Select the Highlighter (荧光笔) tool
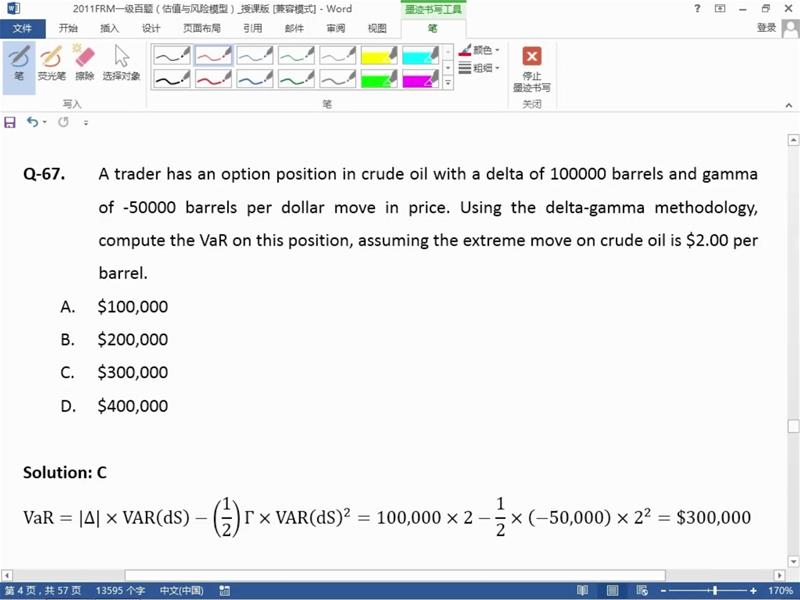The height and width of the screenshot is (600, 800). (x=51, y=62)
